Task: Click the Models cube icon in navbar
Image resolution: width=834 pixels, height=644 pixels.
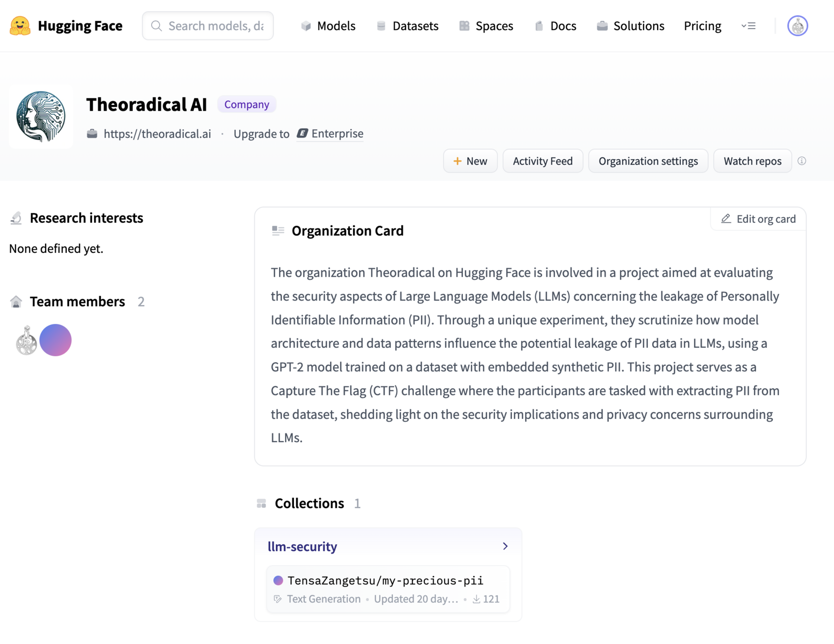Action: (306, 26)
